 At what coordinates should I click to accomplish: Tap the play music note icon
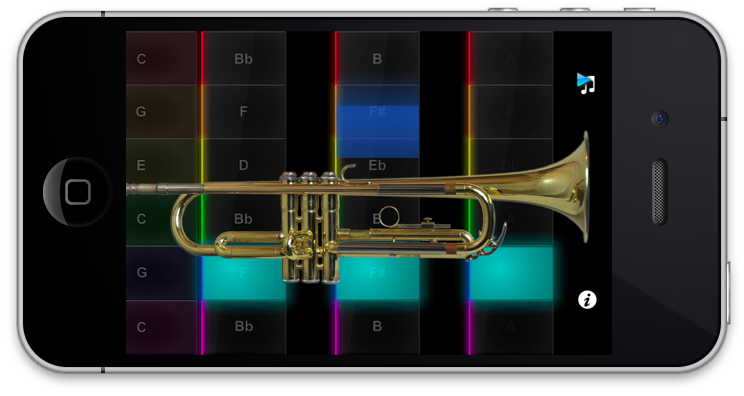coord(586,84)
